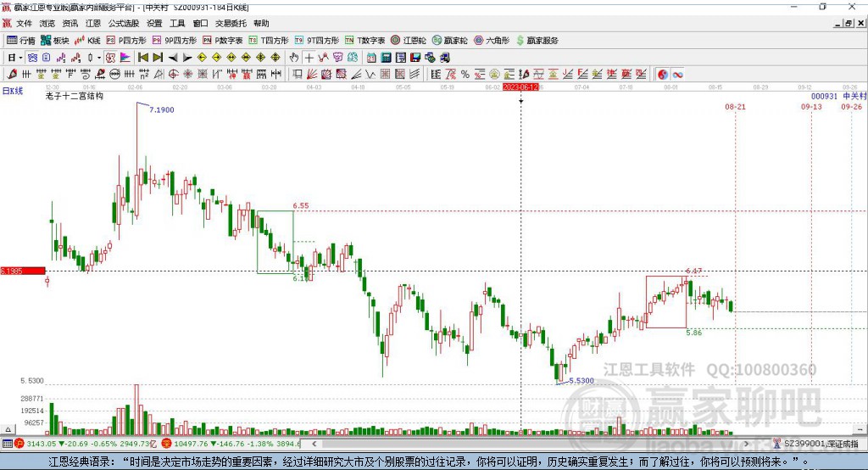Open the 帮助 menu
The height and width of the screenshot is (470, 868).
(x=261, y=23)
